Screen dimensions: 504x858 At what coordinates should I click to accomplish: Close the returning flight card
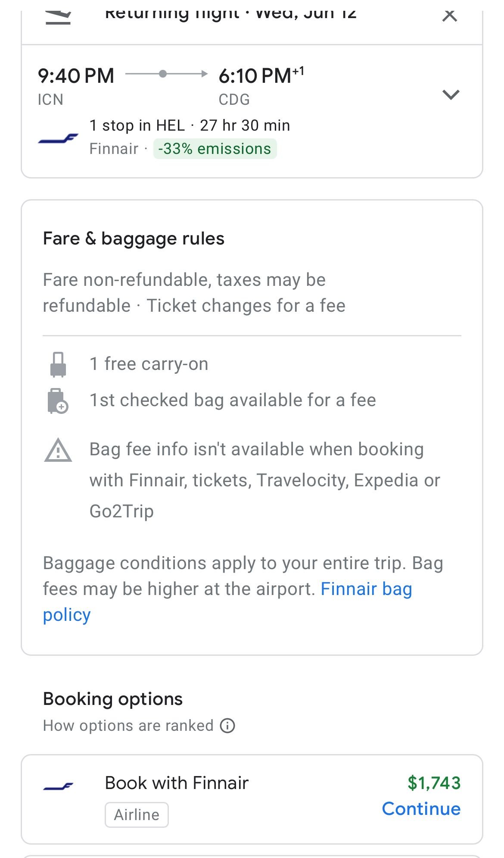(x=449, y=16)
